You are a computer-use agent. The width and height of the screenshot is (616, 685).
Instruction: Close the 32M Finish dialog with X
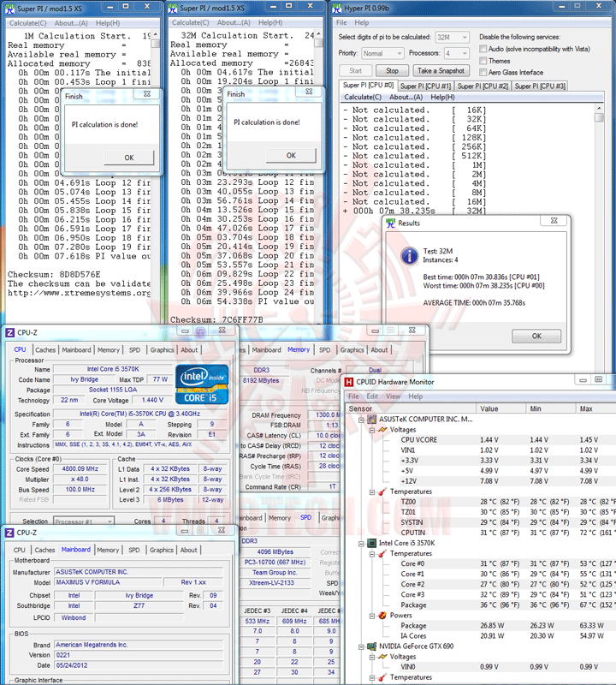tap(309, 92)
